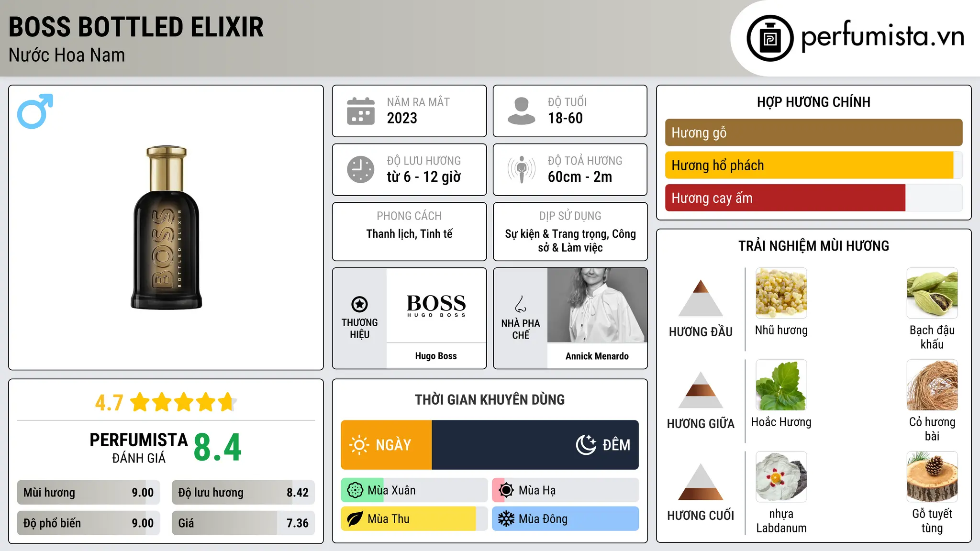The image size is (980, 551).
Task: Click the green 8.4 Perfumista score
Action: 218,448
